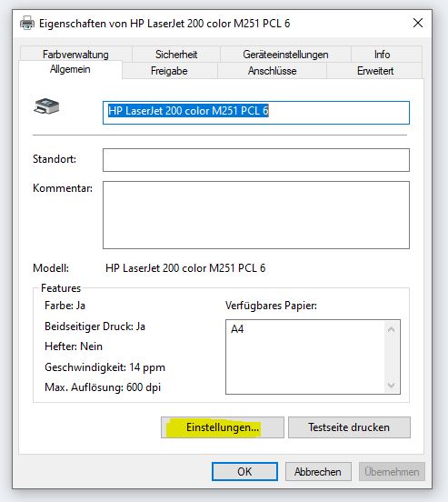Click the 'Farbe: Ja' feature text

65,306
